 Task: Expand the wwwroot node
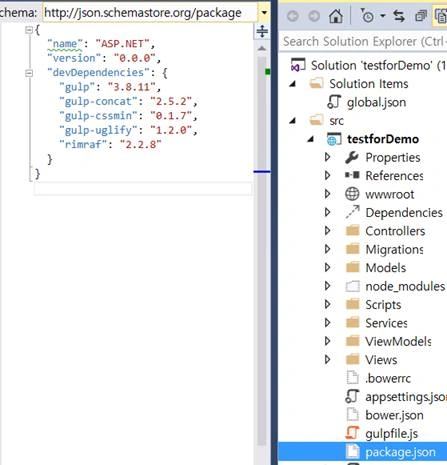[328, 194]
